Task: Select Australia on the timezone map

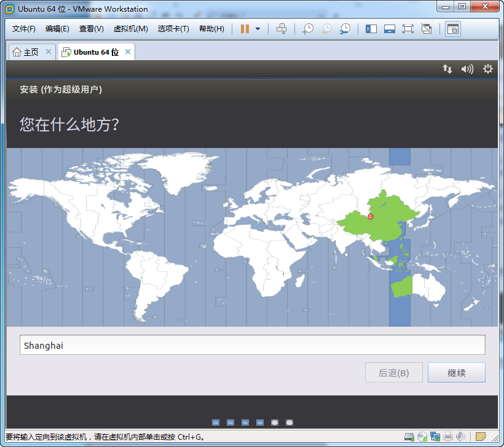Action: [418, 287]
